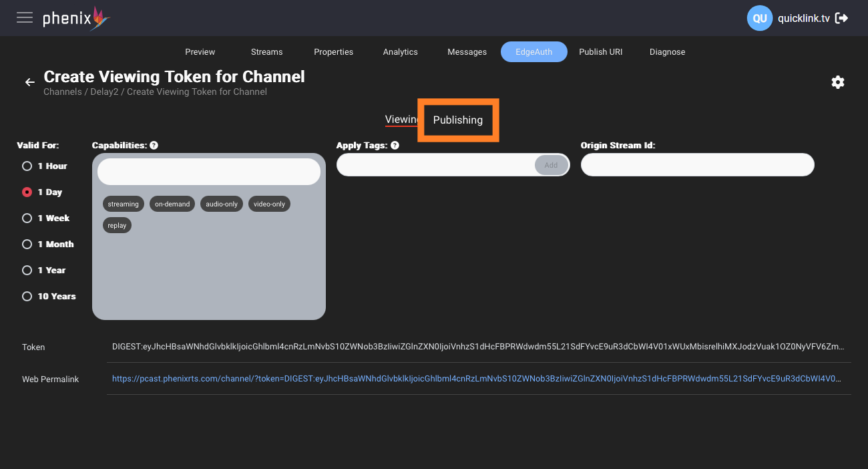The image size is (868, 469).
Task: Click the quicklink.tv account name
Action: [x=804, y=18]
